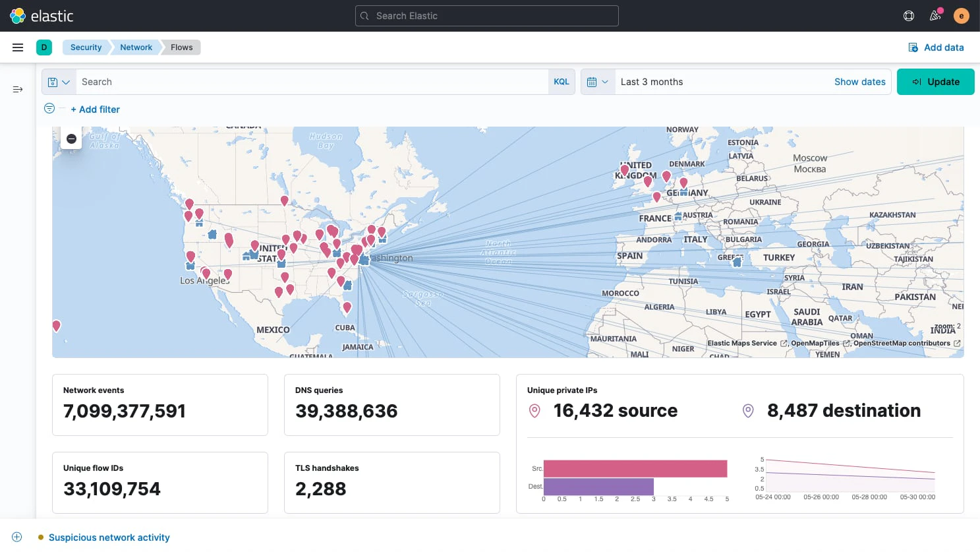Viewport: 980px width, 552px height.
Task: Click the filter icon beside Add filter
Action: pyautogui.click(x=49, y=108)
